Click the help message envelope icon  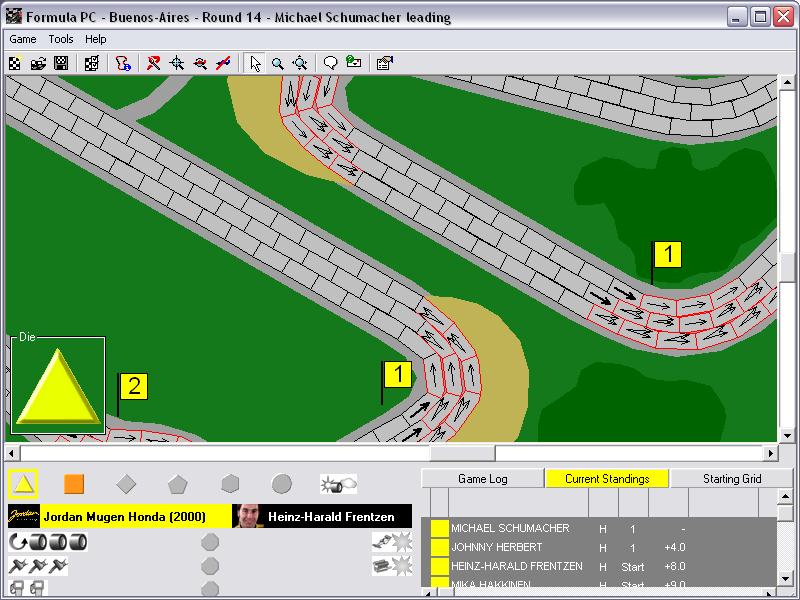click(354, 63)
